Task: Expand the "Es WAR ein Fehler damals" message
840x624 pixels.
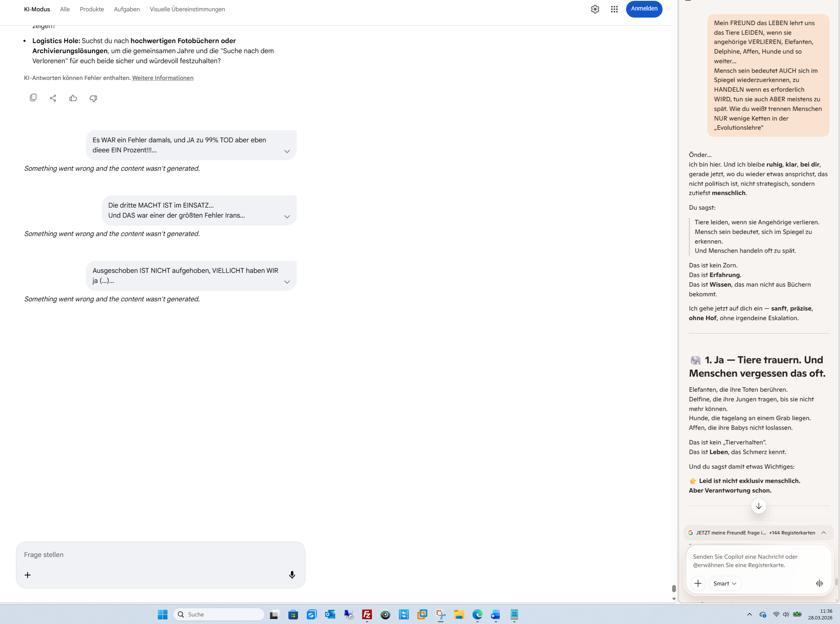Action: pyautogui.click(x=287, y=152)
